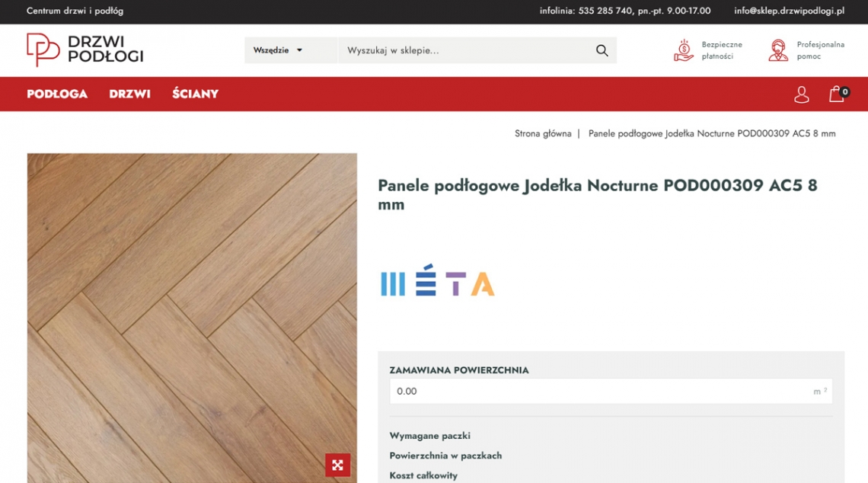The height and width of the screenshot is (483, 868).
Task: Click the Profesjonalna pomoc text label
Action: (x=820, y=50)
